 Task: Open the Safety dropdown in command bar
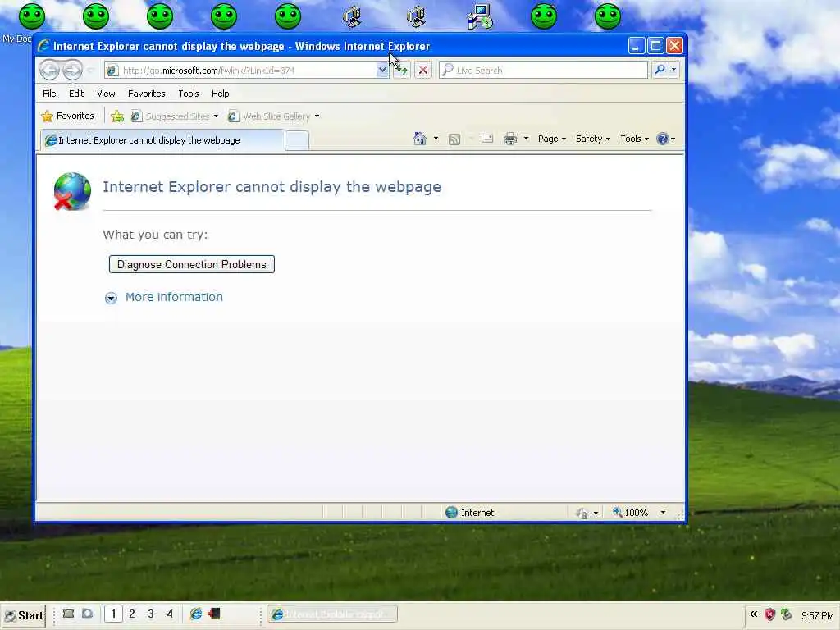coord(593,139)
